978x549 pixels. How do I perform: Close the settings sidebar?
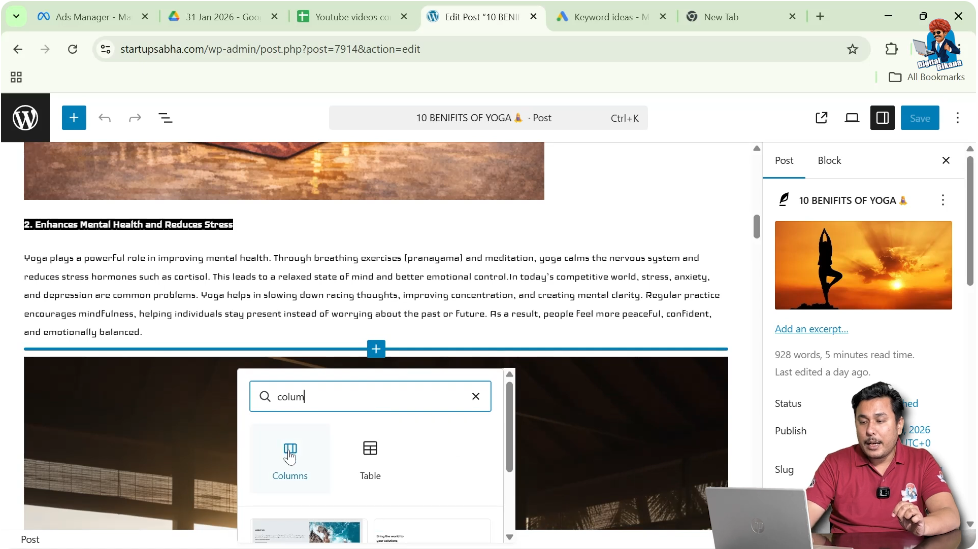[x=946, y=160]
